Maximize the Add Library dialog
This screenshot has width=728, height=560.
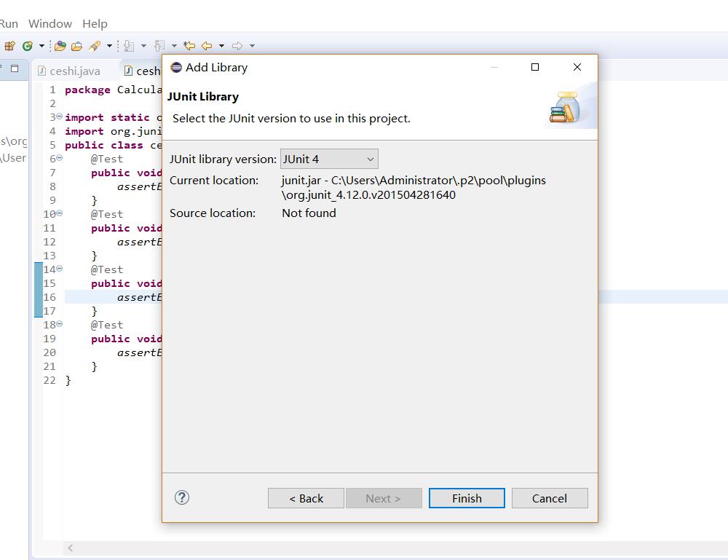535,67
